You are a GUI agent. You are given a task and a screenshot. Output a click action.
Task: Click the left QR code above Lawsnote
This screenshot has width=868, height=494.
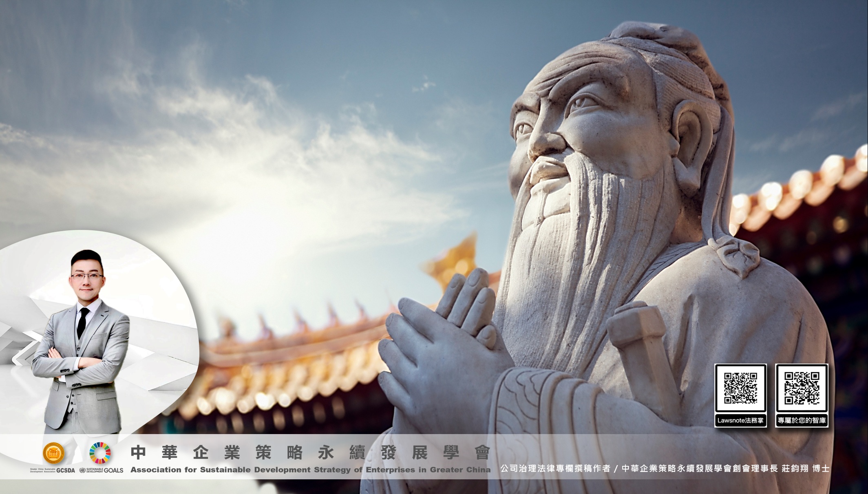pos(740,388)
